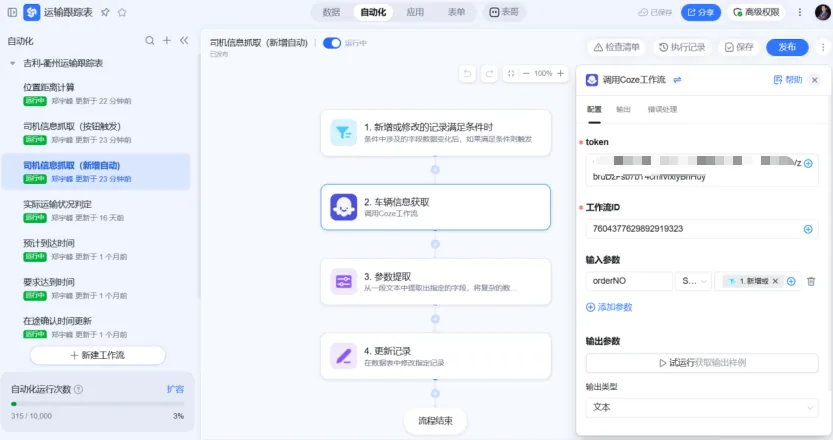
Task: Star the 运输跟踪表 as favorite
Action: pos(122,12)
